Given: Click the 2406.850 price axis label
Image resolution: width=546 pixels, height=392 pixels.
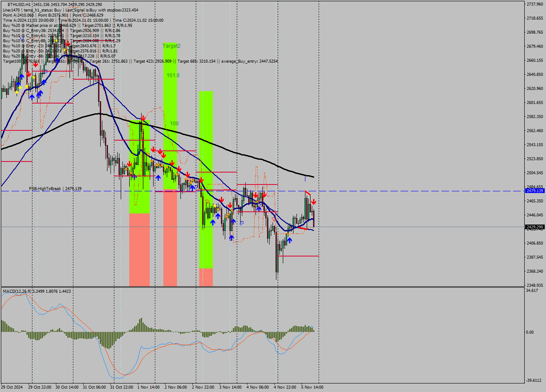Looking at the screenshot, I should coord(534,243).
